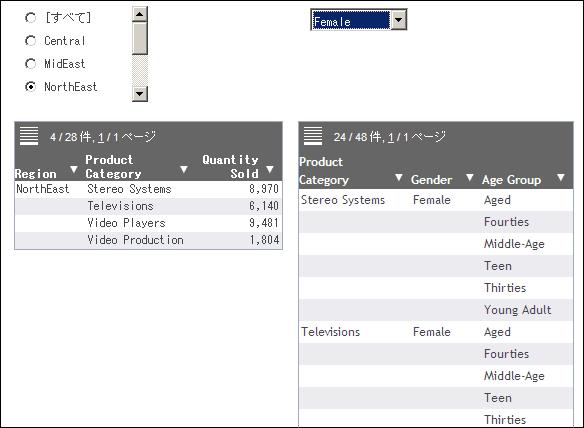Screen dimensions: 584x428
Task: Click Middle-Age under Stereo Systems
Action: [x=514, y=244]
